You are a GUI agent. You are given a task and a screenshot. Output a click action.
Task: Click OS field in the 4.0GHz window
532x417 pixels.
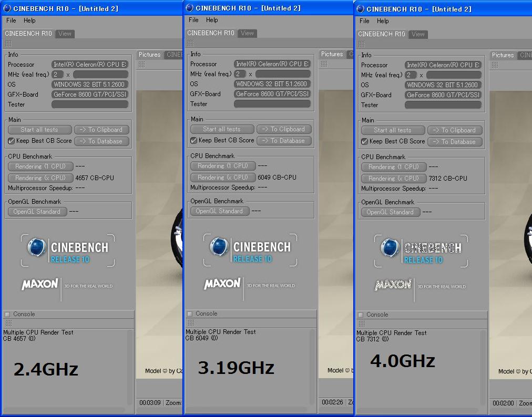click(x=443, y=85)
